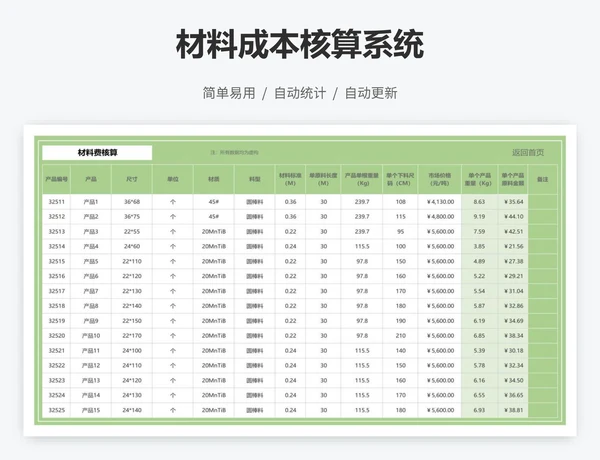Click the amount cell ¥34.69

coord(513,321)
